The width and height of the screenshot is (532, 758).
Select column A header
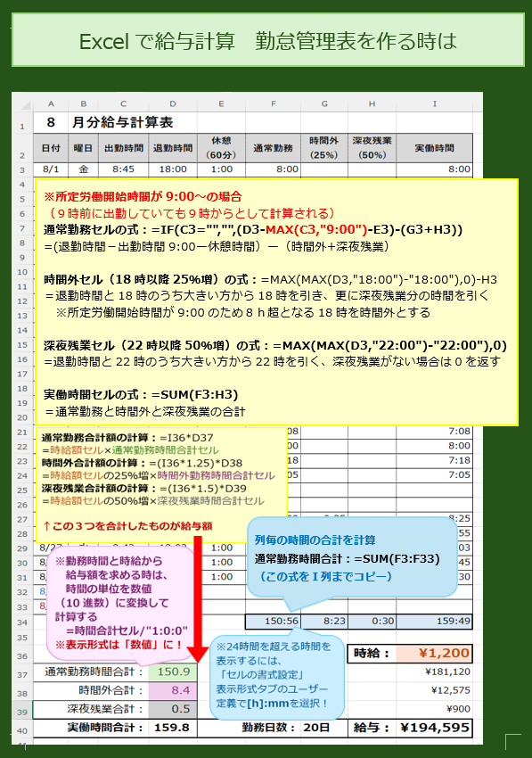51,104
